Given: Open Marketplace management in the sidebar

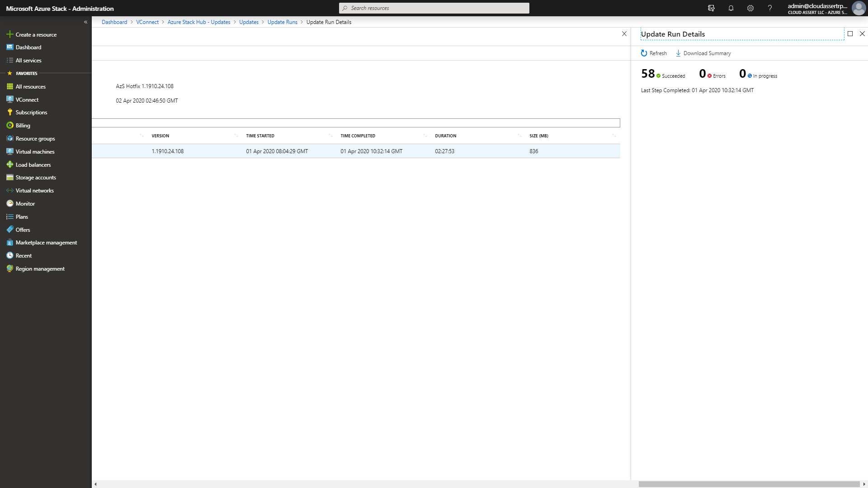Looking at the screenshot, I should coord(46,243).
